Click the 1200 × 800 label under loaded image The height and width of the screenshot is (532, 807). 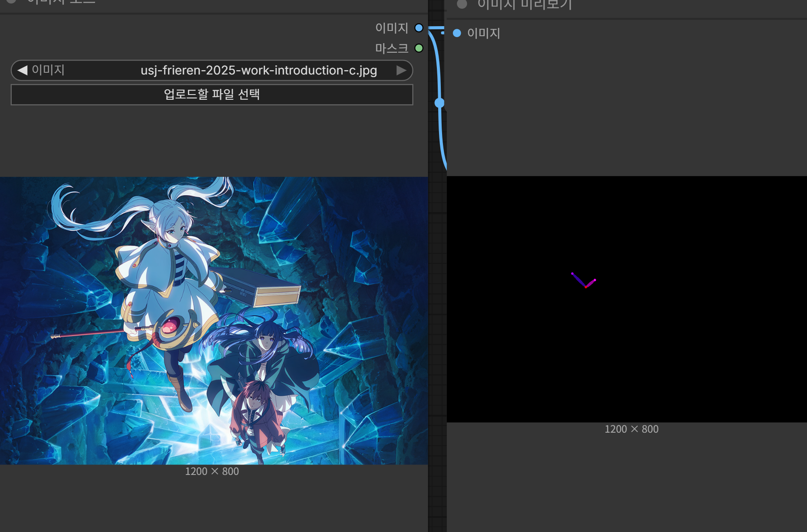click(x=212, y=471)
